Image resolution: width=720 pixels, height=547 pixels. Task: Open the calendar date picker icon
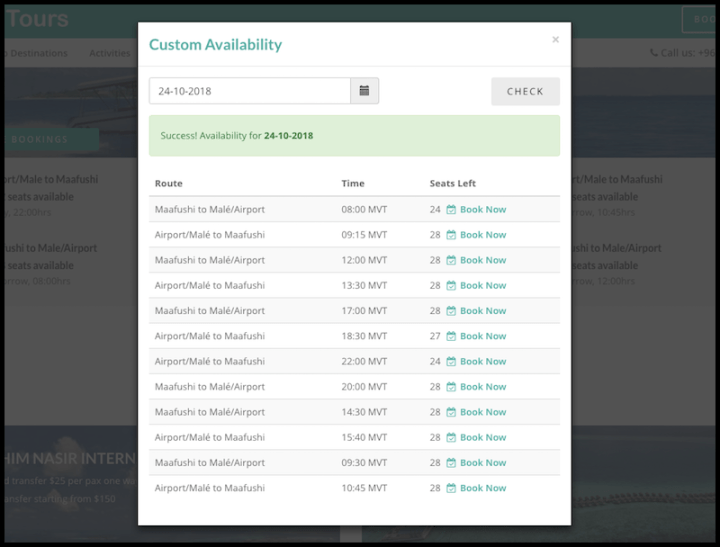pos(364,91)
